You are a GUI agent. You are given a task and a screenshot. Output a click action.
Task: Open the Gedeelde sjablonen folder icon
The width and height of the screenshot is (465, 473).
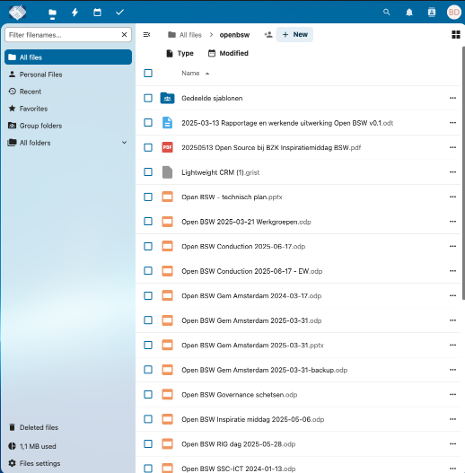(167, 98)
